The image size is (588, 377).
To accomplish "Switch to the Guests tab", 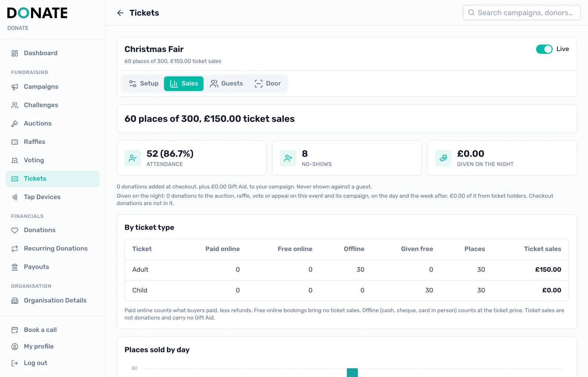I will tap(226, 83).
